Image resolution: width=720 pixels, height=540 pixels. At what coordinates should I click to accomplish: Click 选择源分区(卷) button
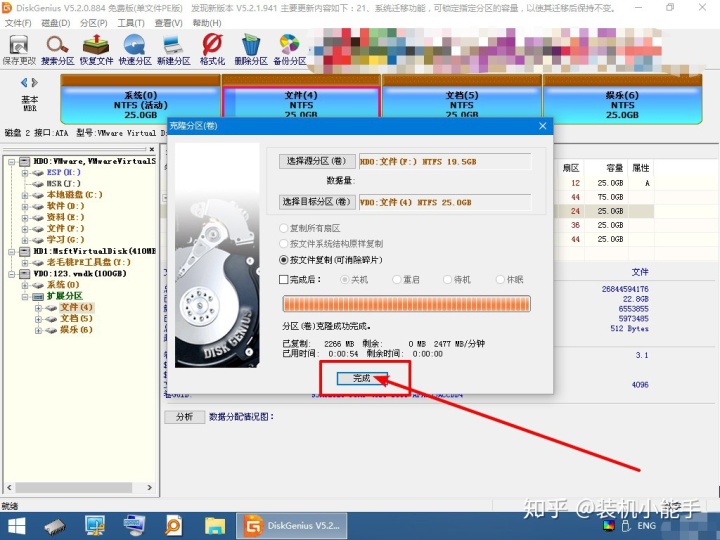[317, 161]
